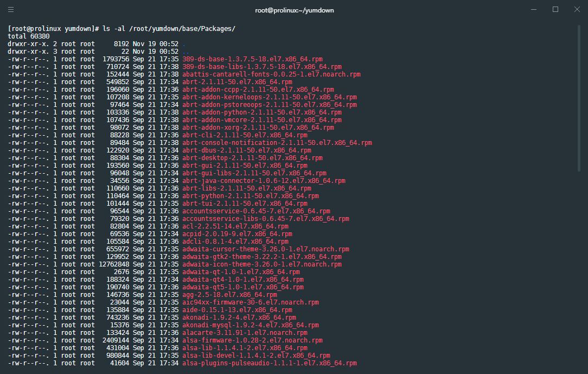Select abrt-gui-libs rpm filename

[254, 173]
